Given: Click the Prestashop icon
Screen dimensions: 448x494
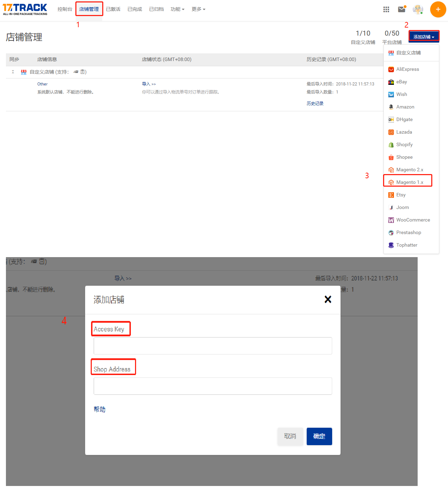Looking at the screenshot, I should point(391,233).
